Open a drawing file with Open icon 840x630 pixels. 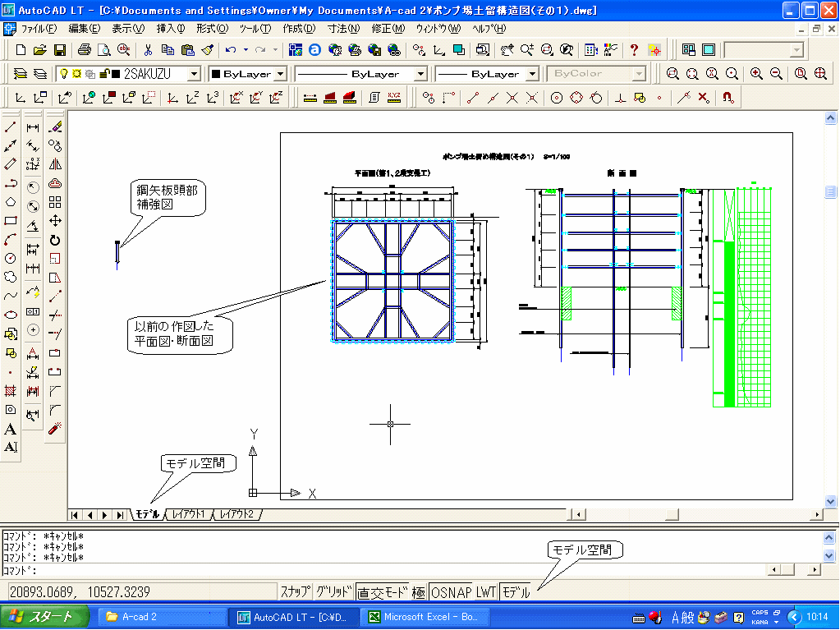tap(39, 50)
